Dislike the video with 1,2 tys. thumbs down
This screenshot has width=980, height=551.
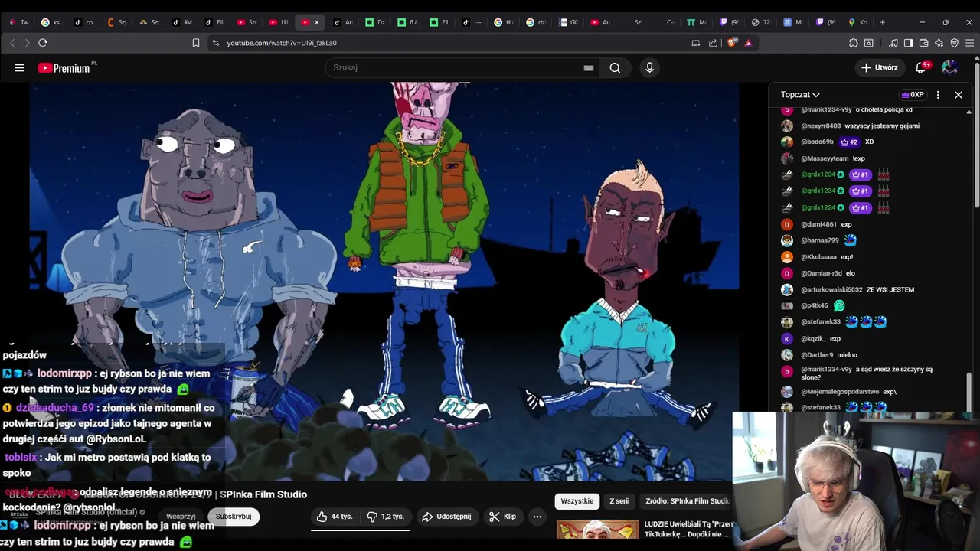pos(386,517)
